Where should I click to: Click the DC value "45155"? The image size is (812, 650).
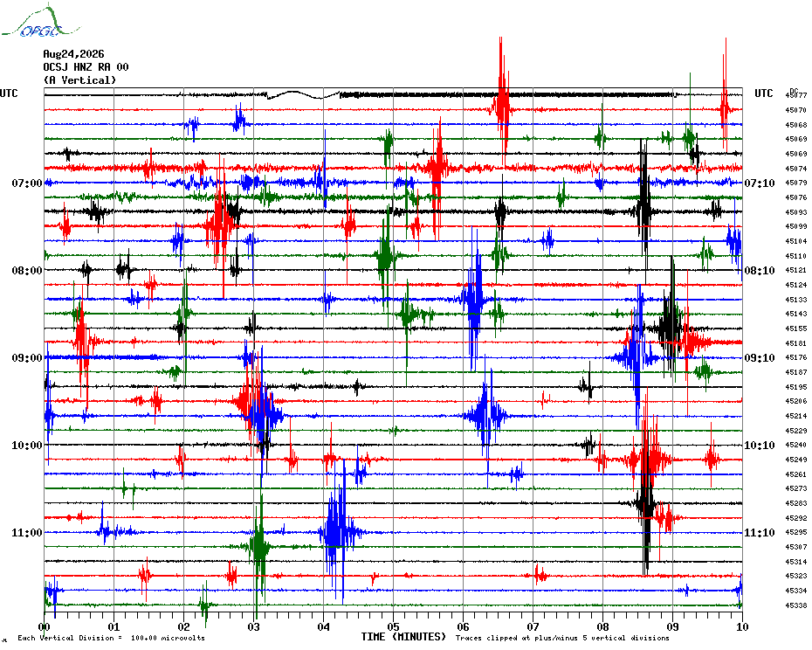(x=796, y=328)
